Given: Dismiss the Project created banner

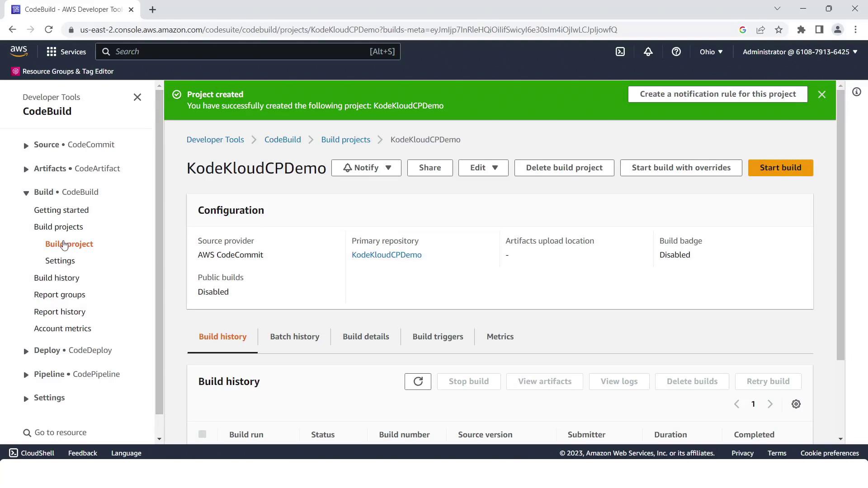Looking at the screenshot, I should click(821, 94).
